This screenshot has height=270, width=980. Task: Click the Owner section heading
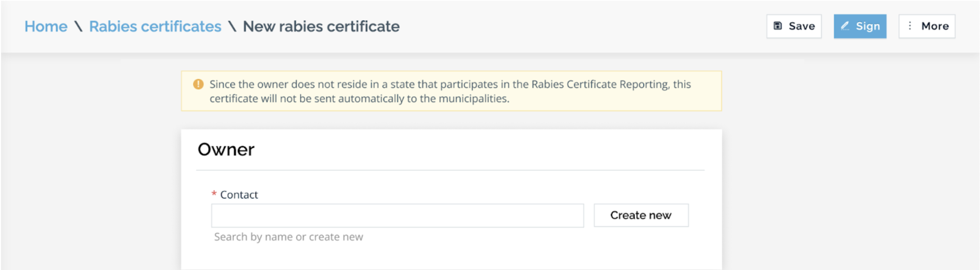click(226, 149)
